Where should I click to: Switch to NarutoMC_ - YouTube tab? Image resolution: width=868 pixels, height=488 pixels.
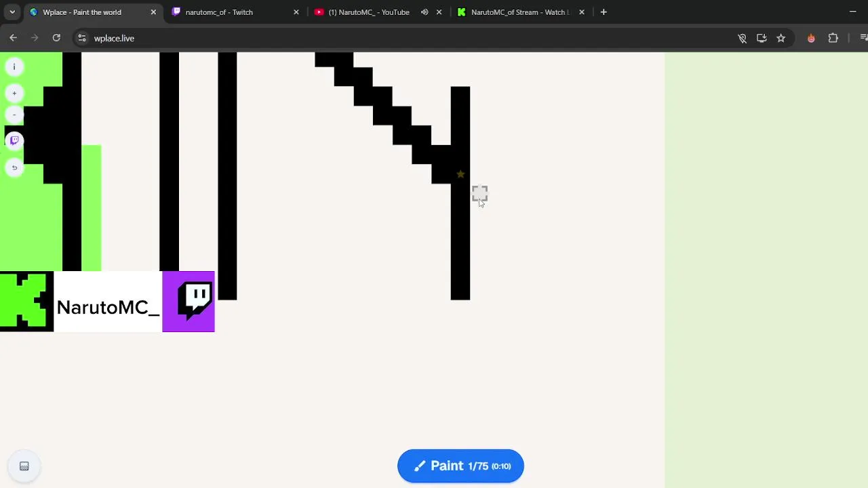pos(378,12)
